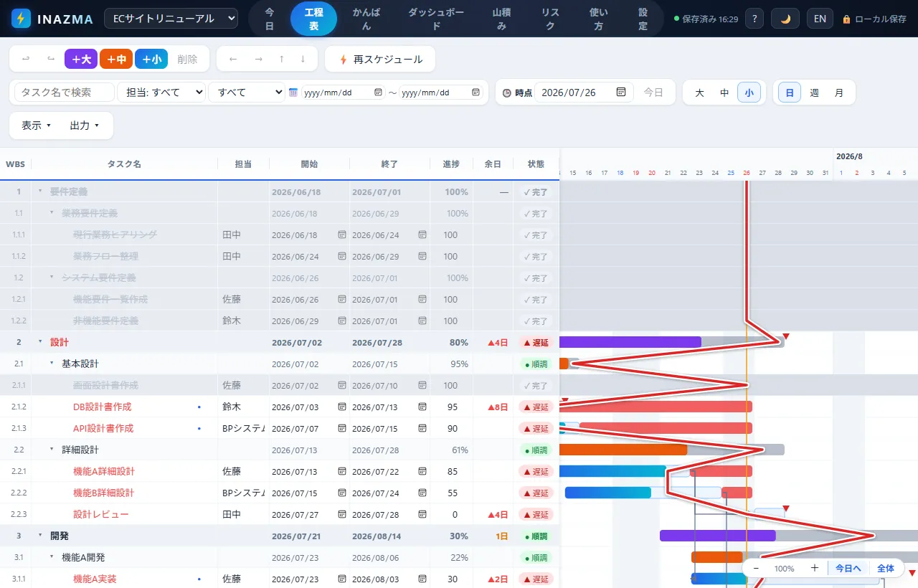Click the 今日へ button
The width and height of the screenshot is (918, 588).
(x=848, y=568)
